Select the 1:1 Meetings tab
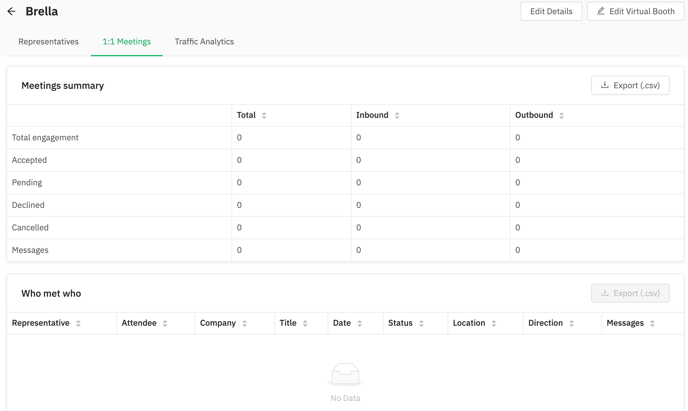Screen dimensions: 688x411 tap(126, 42)
